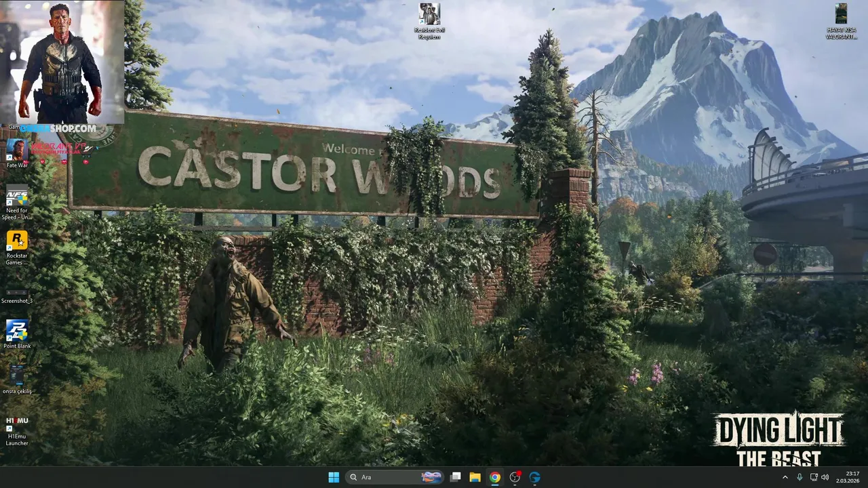868x488 pixels.
Task: Open Task View on the taskbar
Action: tap(456, 477)
